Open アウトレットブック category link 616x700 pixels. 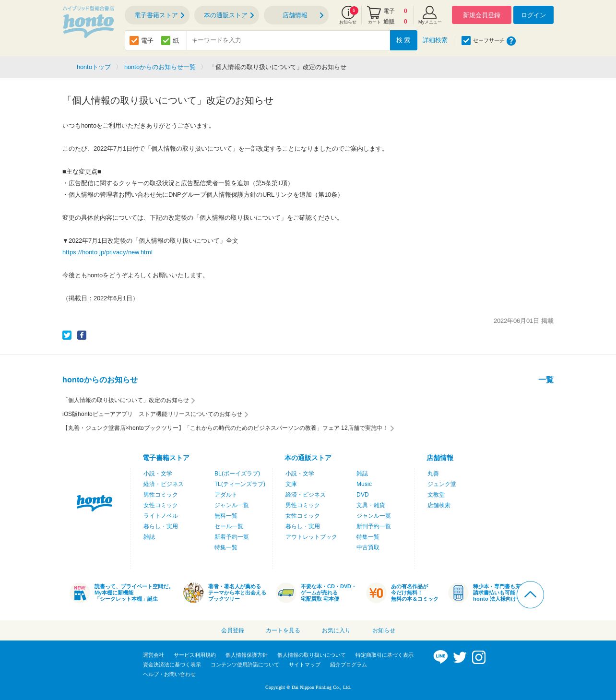click(x=311, y=537)
